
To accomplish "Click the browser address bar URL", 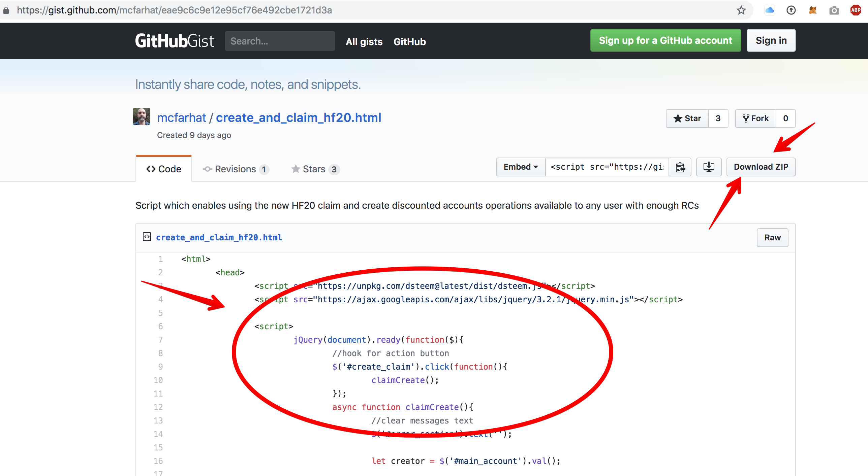I will (x=175, y=10).
